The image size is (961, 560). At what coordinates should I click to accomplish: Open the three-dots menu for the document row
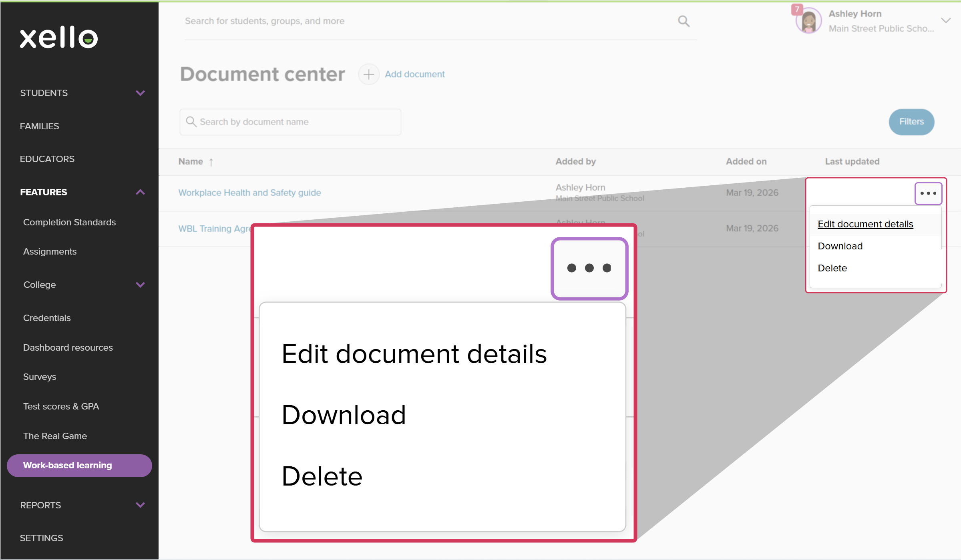click(x=928, y=193)
